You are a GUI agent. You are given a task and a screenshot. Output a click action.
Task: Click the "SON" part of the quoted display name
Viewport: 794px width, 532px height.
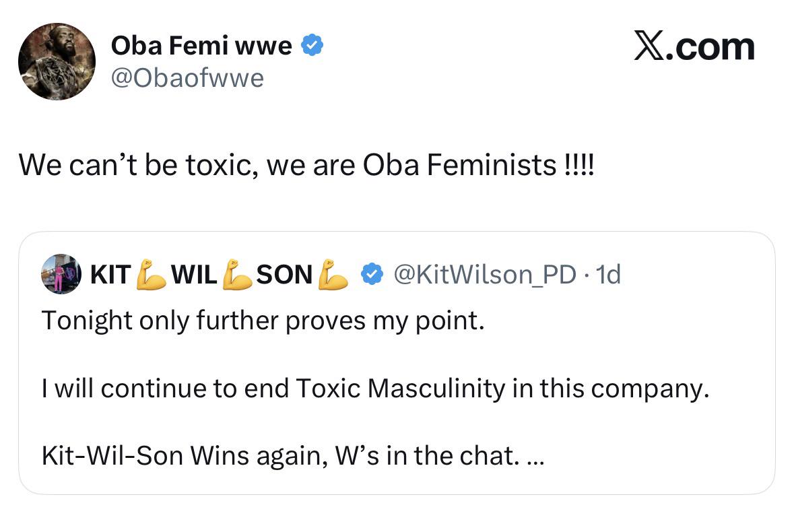tap(284, 275)
